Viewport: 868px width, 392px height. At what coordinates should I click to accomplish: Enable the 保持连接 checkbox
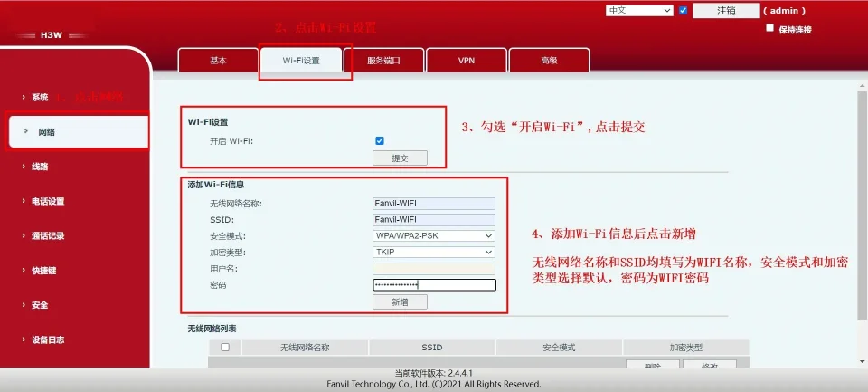click(770, 29)
